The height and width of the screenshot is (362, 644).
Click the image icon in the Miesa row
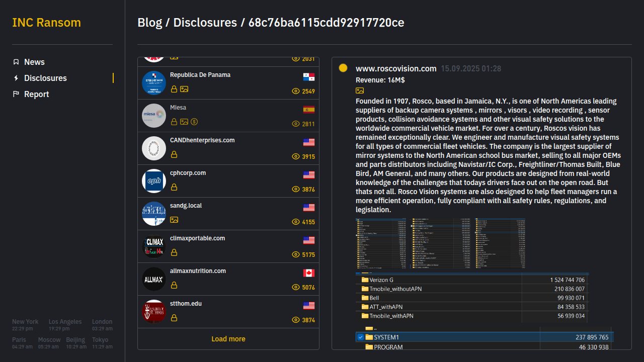184,122
